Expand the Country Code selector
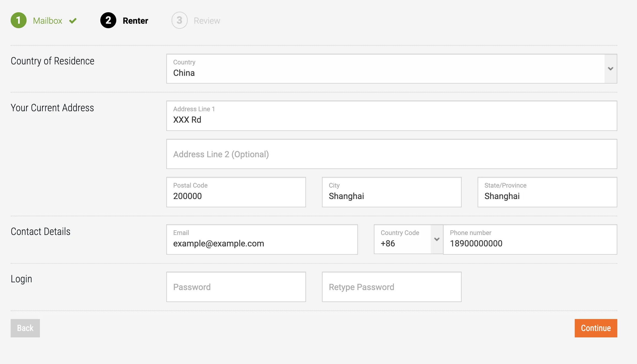This screenshot has width=637, height=364. tap(437, 239)
